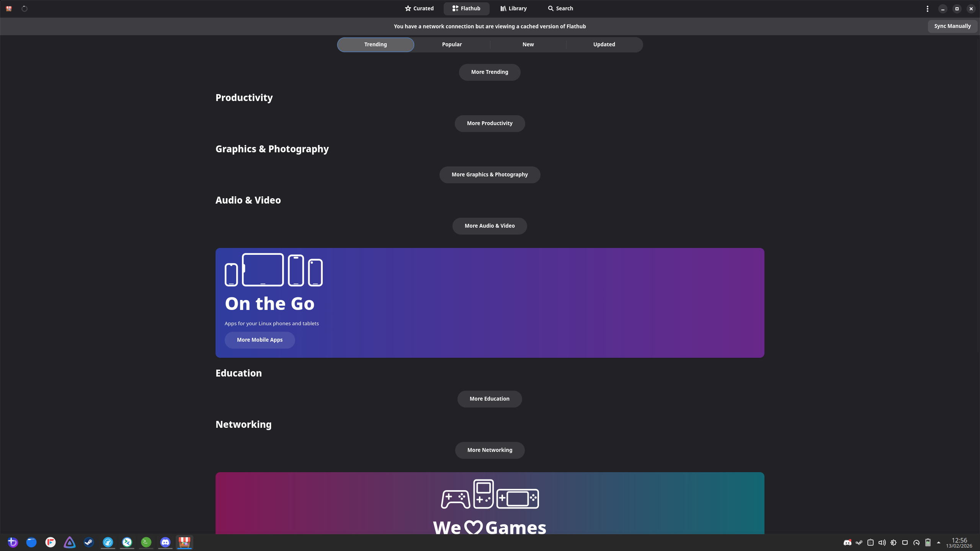This screenshot has height=551, width=980.
Task: Select the Popular toggle
Action: tap(452, 44)
